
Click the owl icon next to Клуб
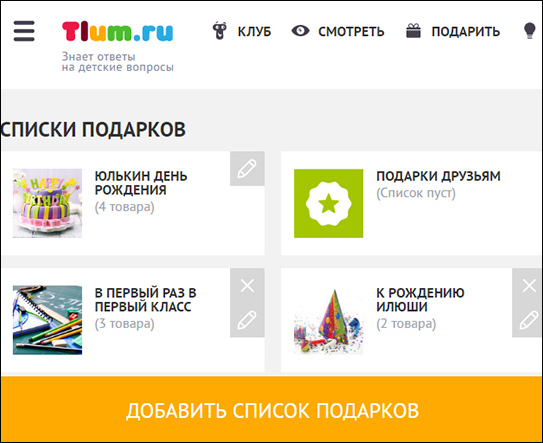[x=220, y=31]
